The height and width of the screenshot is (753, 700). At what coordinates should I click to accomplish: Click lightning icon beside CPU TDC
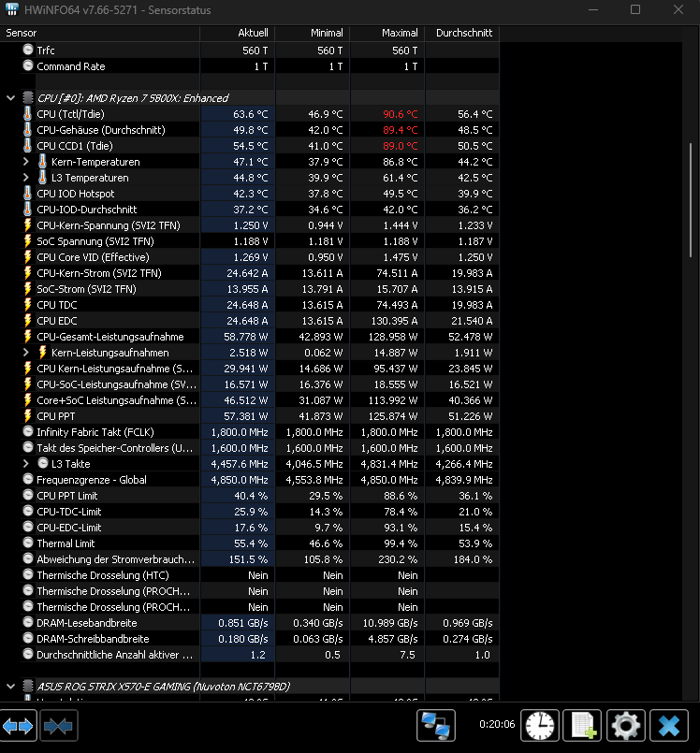point(28,304)
